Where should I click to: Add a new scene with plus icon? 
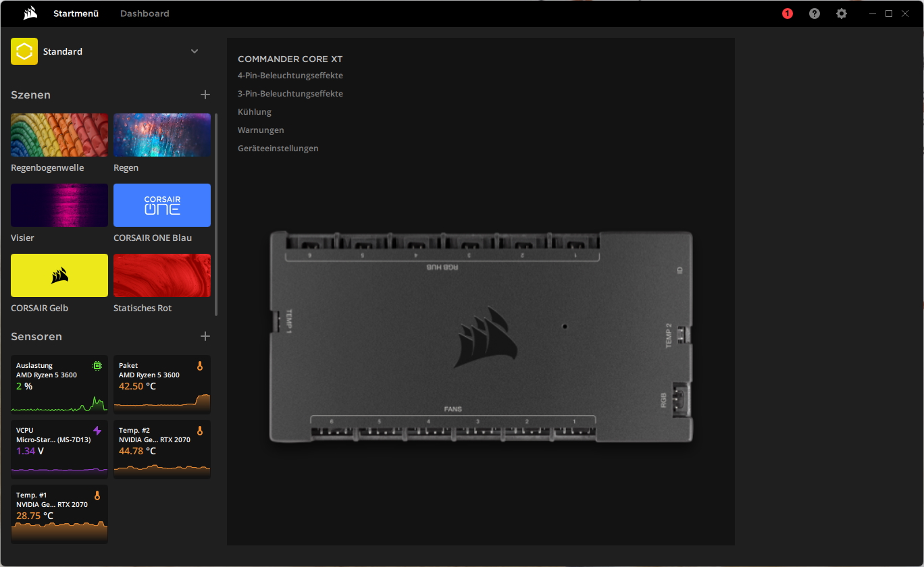tap(205, 95)
